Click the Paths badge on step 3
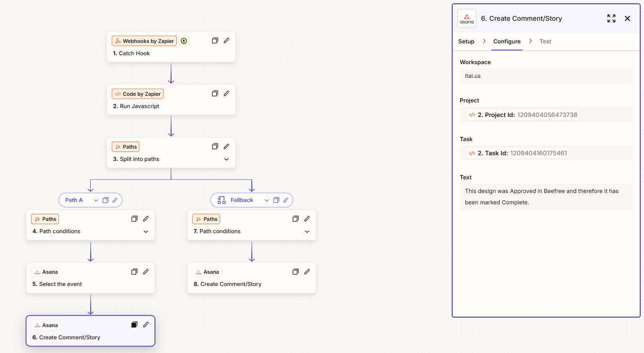This screenshot has height=353, width=644. pyautogui.click(x=126, y=147)
